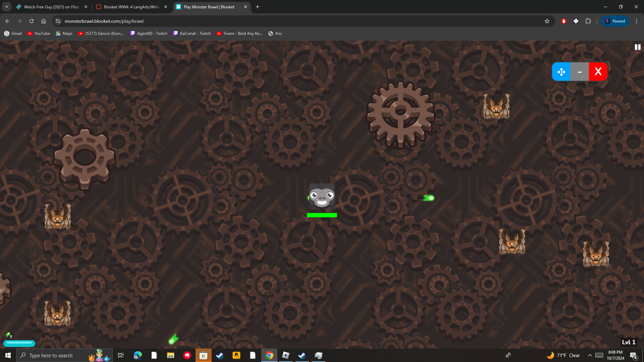Open KaiCenat - Twitch bookmark
The image size is (644, 362).
192,34
